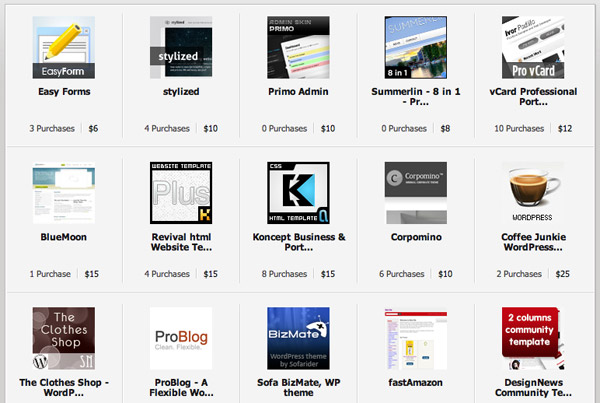Screen dimensions: 600x403
Task: Open the coffee cup WordPress thumbnail
Action: point(533,193)
